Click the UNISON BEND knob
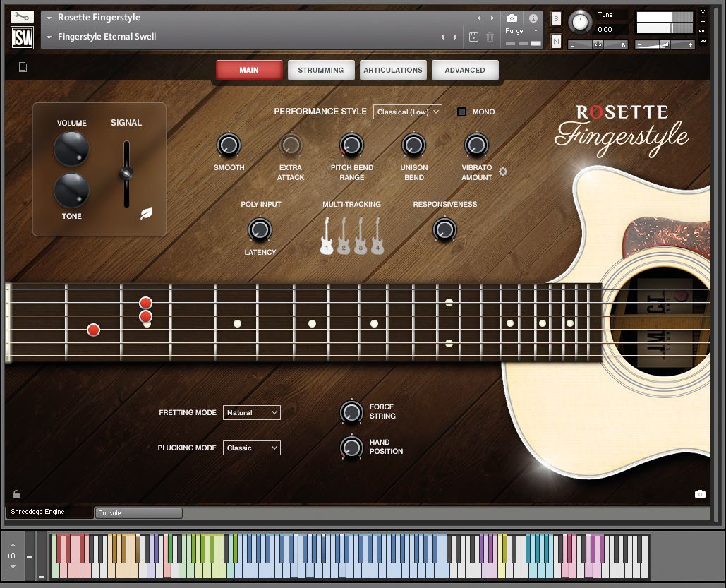726x588 pixels. (413, 145)
